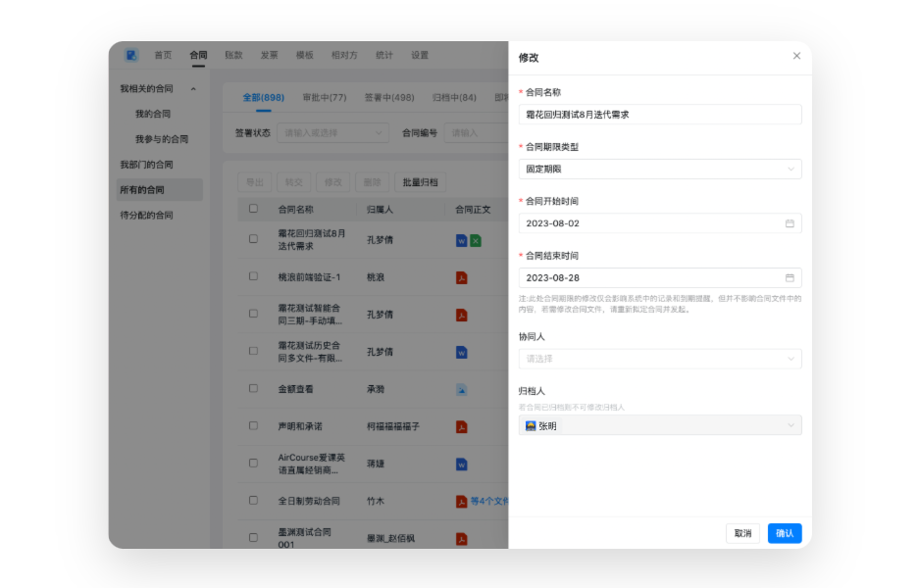Screen dimensions: 918x588
Task: Click the 取消 button
Action: [742, 533]
